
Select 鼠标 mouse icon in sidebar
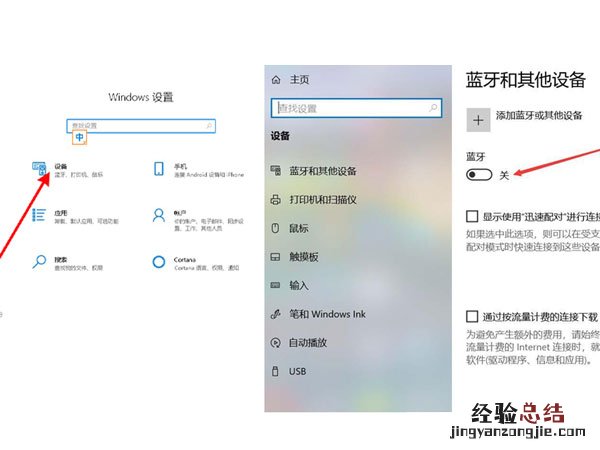[x=275, y=228]
